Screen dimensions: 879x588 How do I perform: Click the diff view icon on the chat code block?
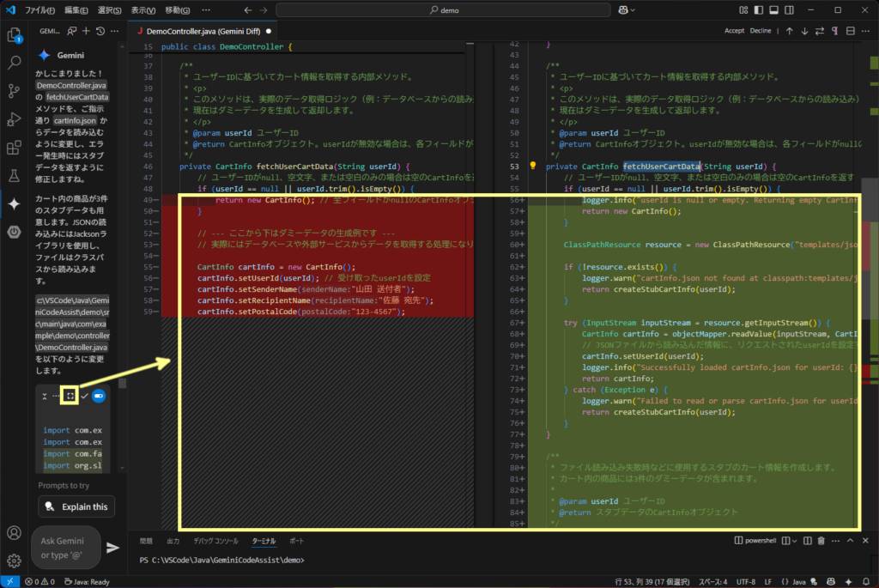[x=70, y=397]
